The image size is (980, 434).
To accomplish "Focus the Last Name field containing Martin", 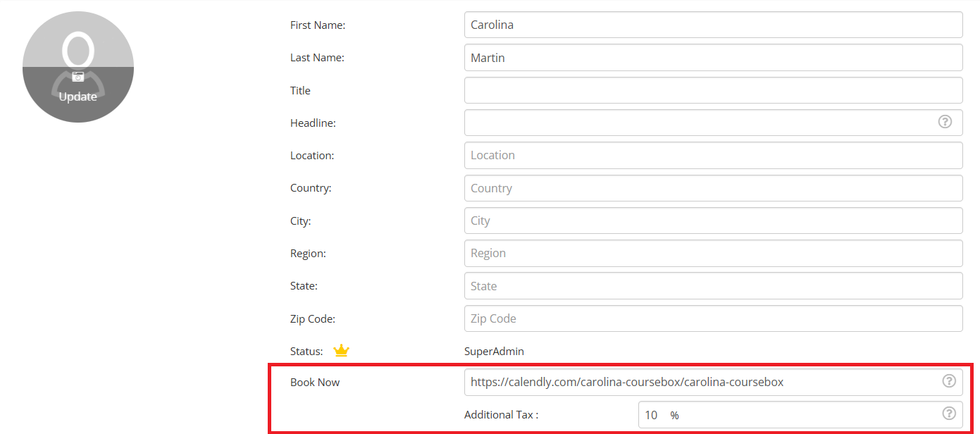I will pos(713,58).
